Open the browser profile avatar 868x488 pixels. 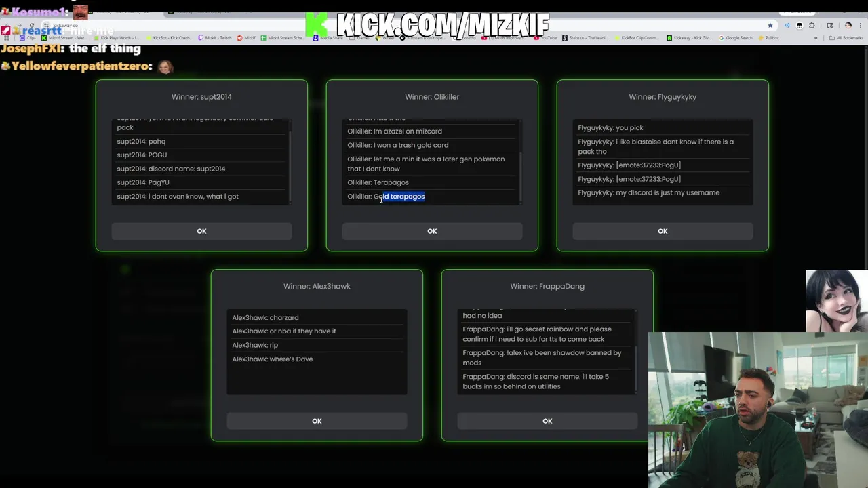pyautogui.click(x=848, y=26)
